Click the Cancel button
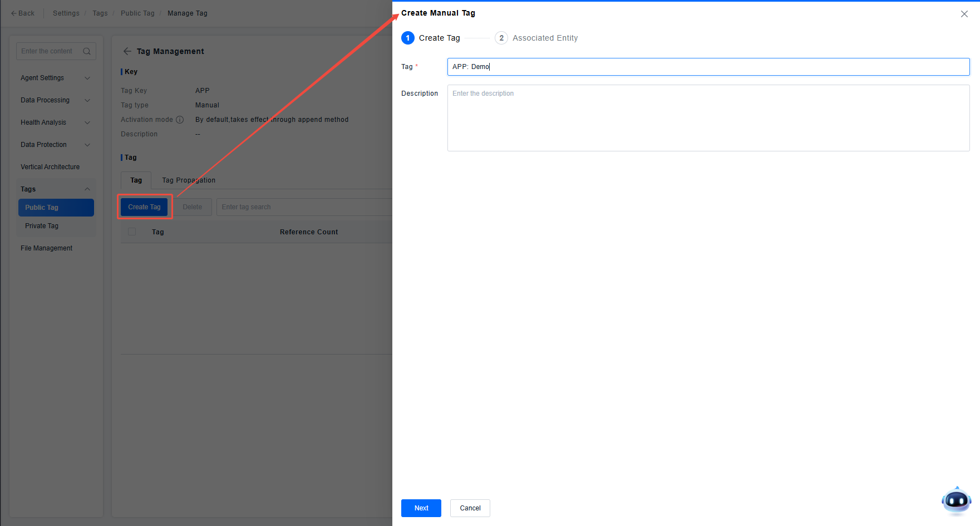Screen dimensions: 980x526 point(470,508)
